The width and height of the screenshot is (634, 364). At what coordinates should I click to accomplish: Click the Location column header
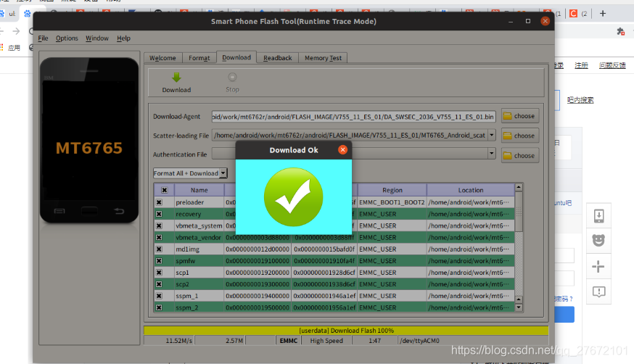click(x=471, y=190)
